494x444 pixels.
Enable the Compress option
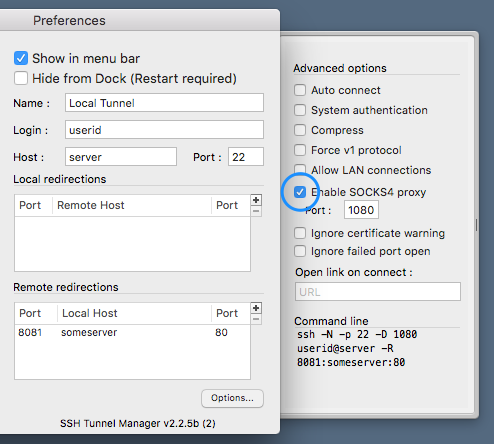300,130
